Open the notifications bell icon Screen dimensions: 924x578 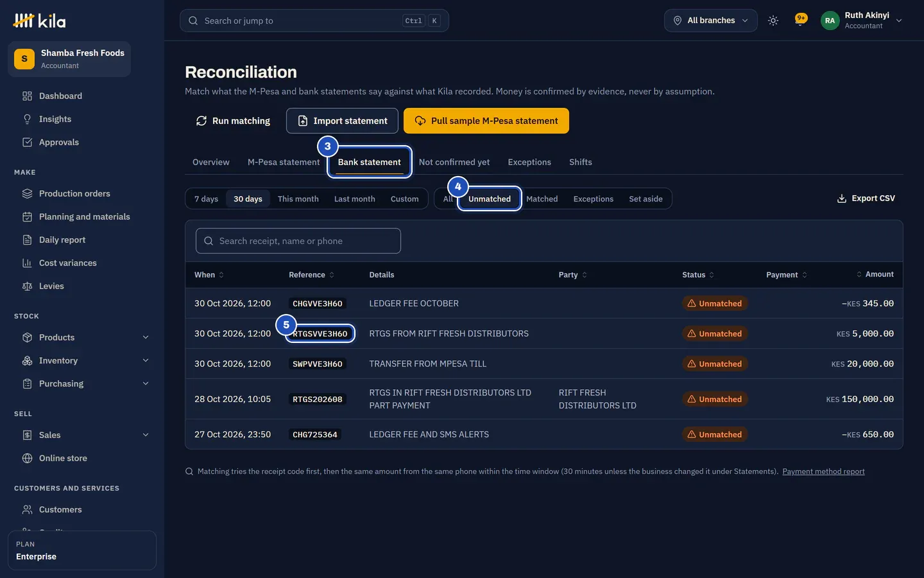coord(800,20)
